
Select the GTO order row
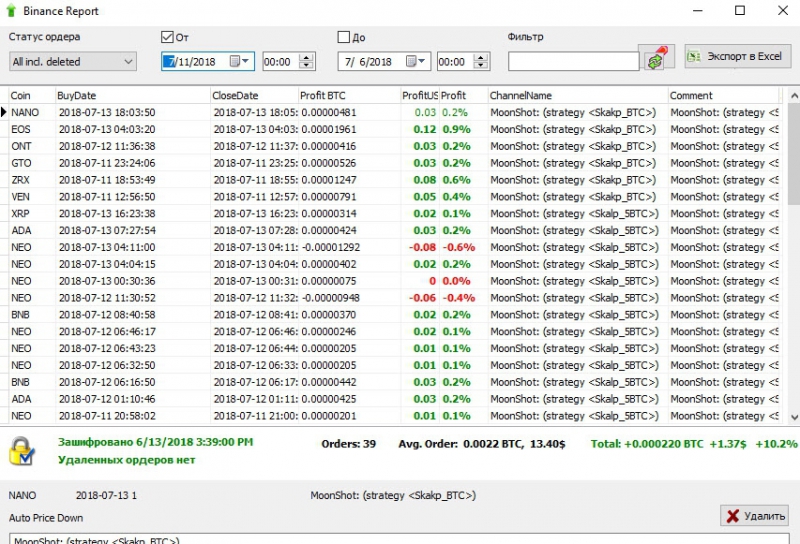tap(394, 163)
